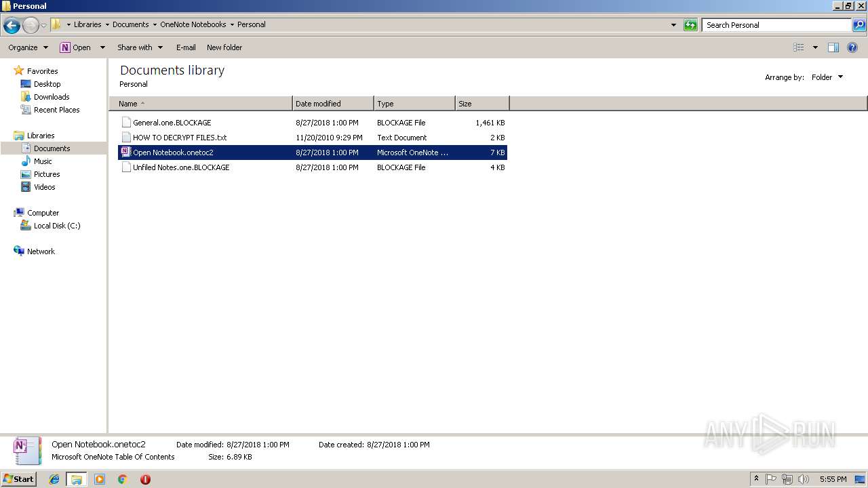Change view using the views icon

pos(799,47)
